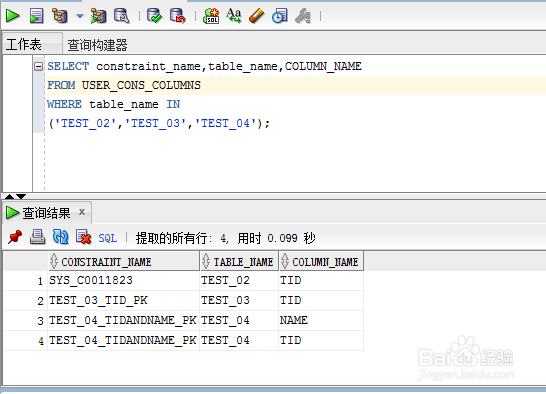The width and height of the screenshot is (546, 394).
Task: Click USER_CONS_COLUMNS in the SQL editor
Action: [141, 85]
